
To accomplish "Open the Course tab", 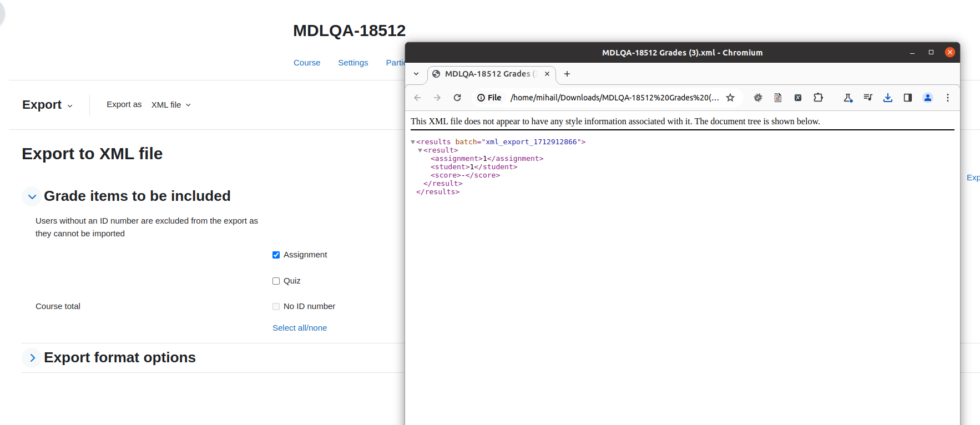I will (307, 63).
